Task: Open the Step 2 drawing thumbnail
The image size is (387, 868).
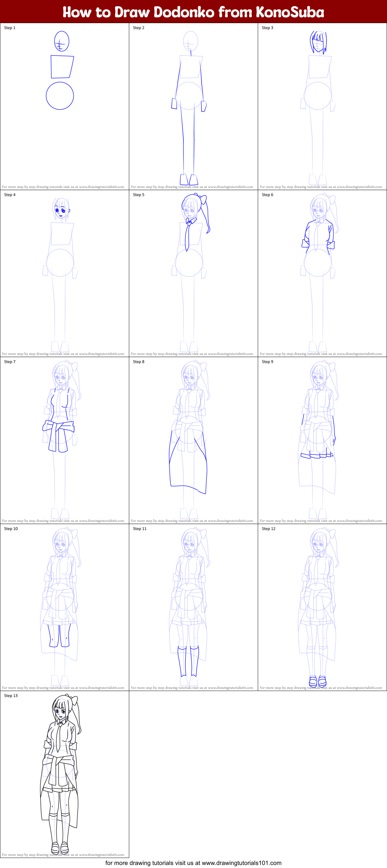Action: [193, 106]
